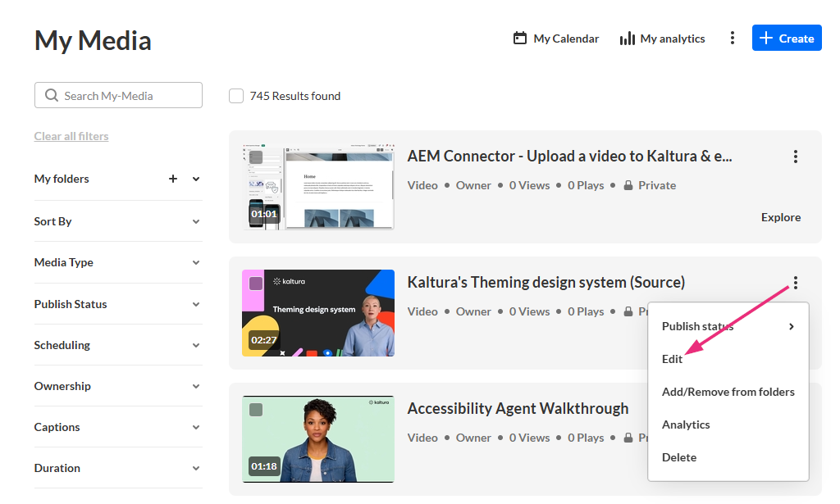Open AEM Connector video thumbnail
The height and width of the screenshot is (504, 840).
coord(318,187)
